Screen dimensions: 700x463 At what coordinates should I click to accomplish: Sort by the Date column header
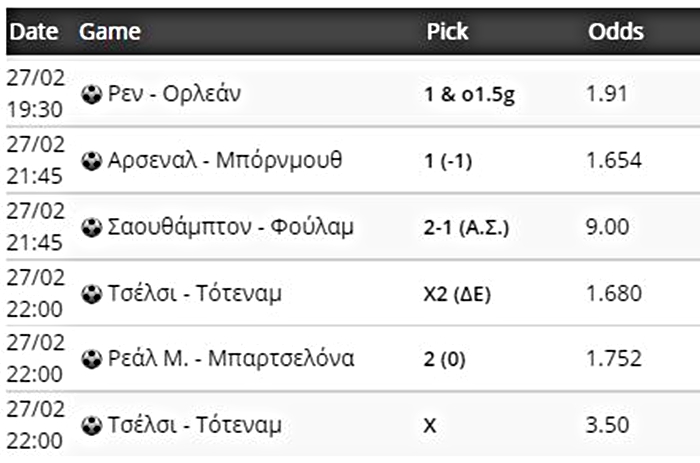(x=32, y=32)
